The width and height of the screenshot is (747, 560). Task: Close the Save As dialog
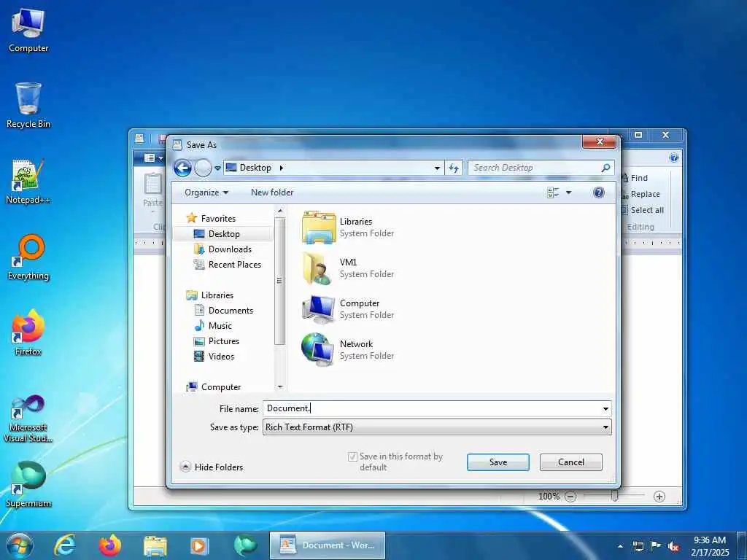(600, 141)
